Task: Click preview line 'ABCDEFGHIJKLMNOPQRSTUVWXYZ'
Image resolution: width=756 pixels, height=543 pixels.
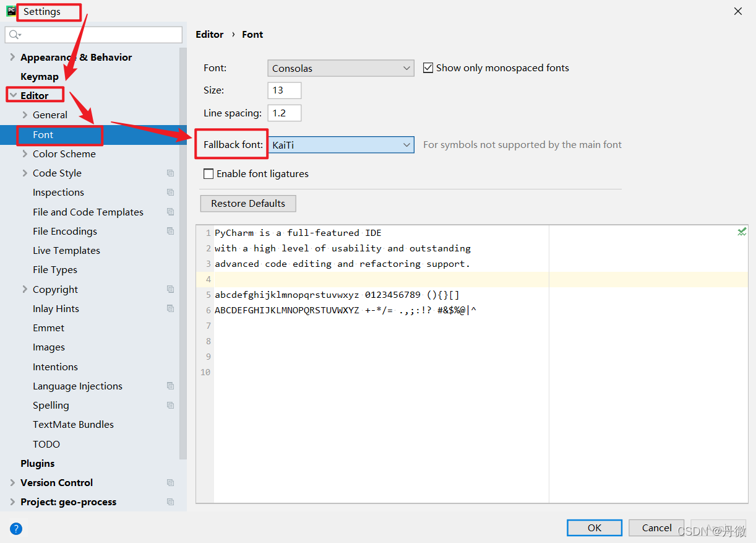Action: [346, 310]
